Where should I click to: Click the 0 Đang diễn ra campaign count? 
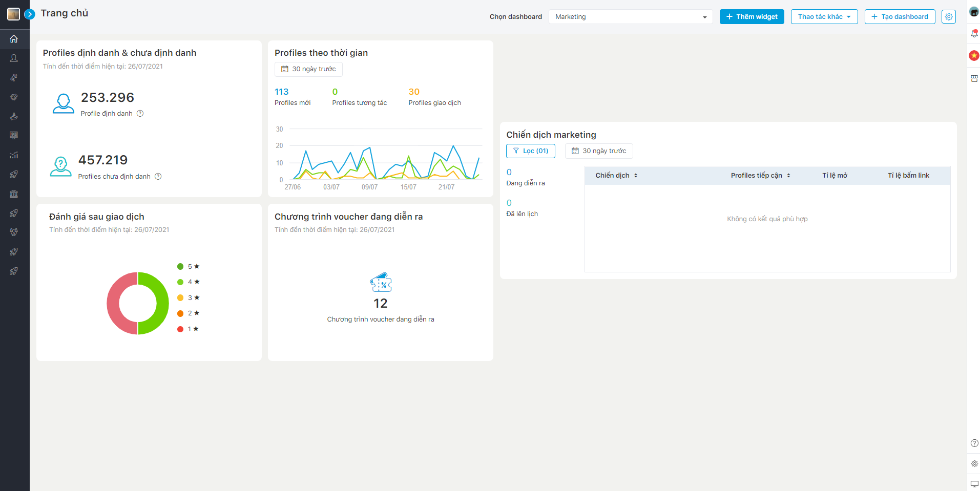(x=509, y=173)
